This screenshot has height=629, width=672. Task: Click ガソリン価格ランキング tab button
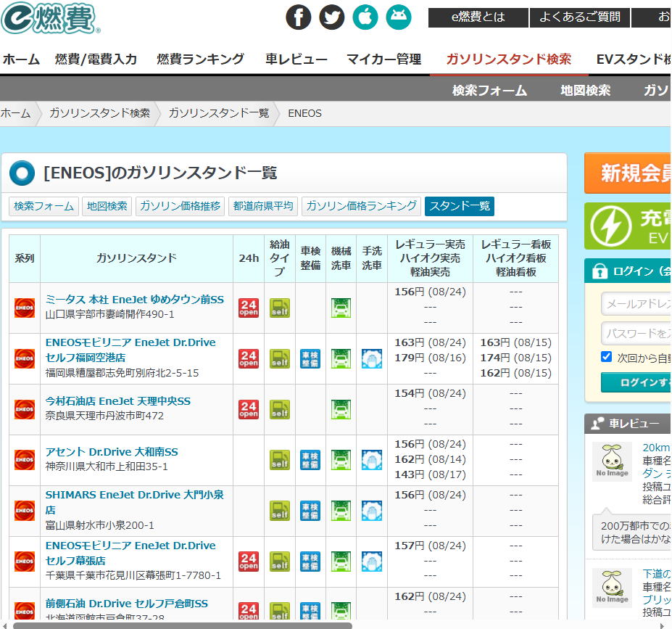pos(361,206)
